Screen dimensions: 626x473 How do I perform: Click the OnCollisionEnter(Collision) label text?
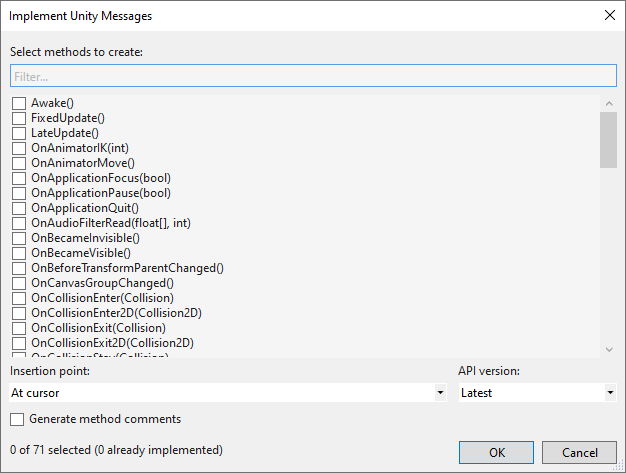pyautogui.click(x=103, y=298)
